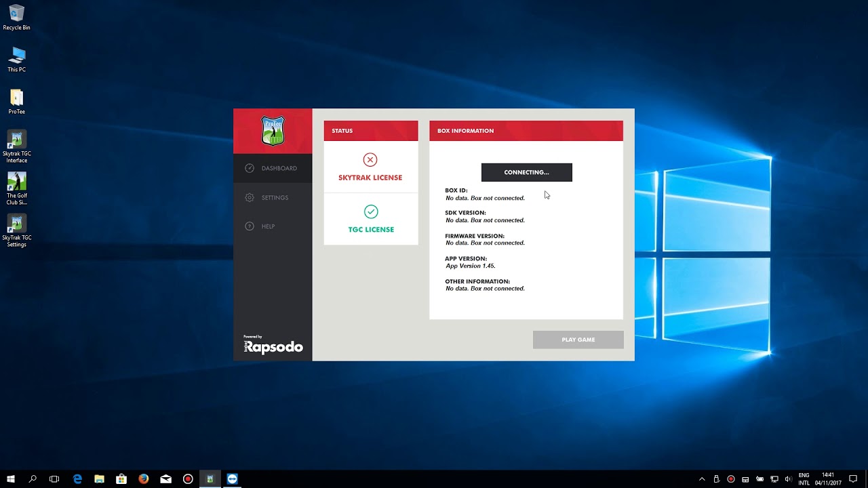Viewport: 868px width, 488px height.
Task: Click the ProTee shield logo
Action: point(273,131)
